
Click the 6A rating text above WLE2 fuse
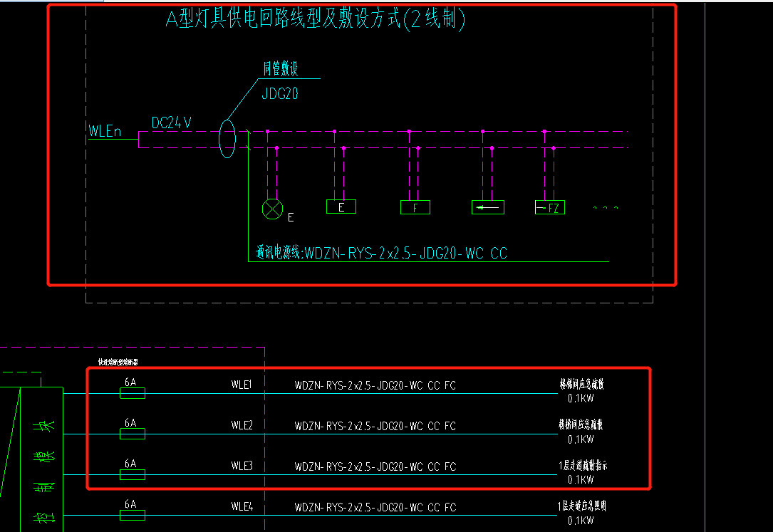130,422
